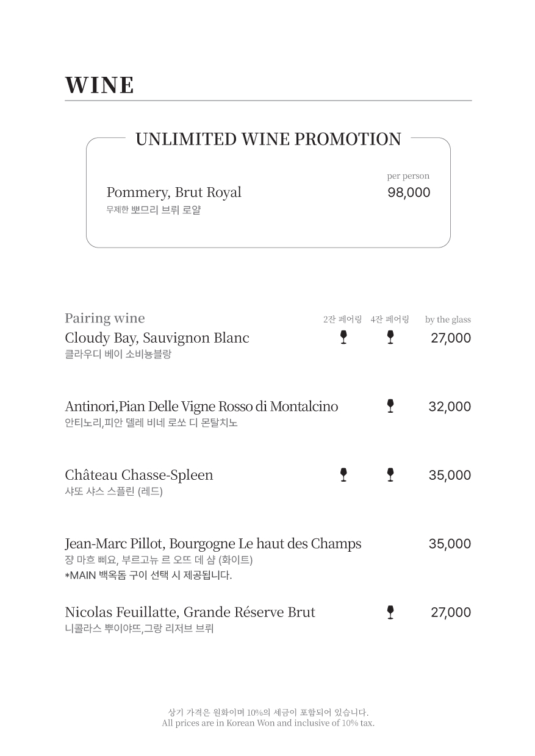Click the Château Chasse-Spleen 2-glass pairing icon
535x756 pixels.
click(343, 475)
